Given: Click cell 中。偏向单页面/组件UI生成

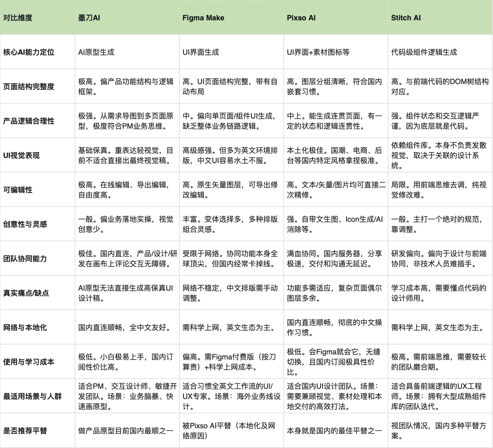Looking at the screenshot, I should click(232, 121).
